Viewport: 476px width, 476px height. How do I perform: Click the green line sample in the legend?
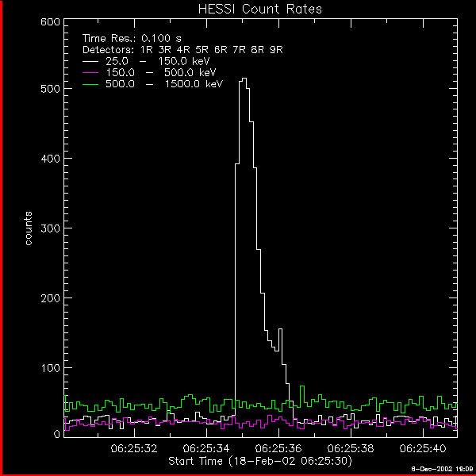click(90, 84)
